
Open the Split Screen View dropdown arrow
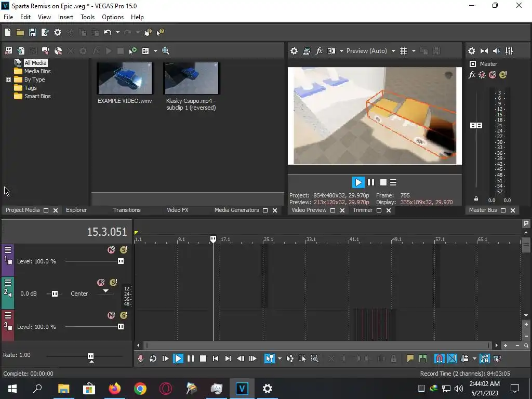coord(341,51)
